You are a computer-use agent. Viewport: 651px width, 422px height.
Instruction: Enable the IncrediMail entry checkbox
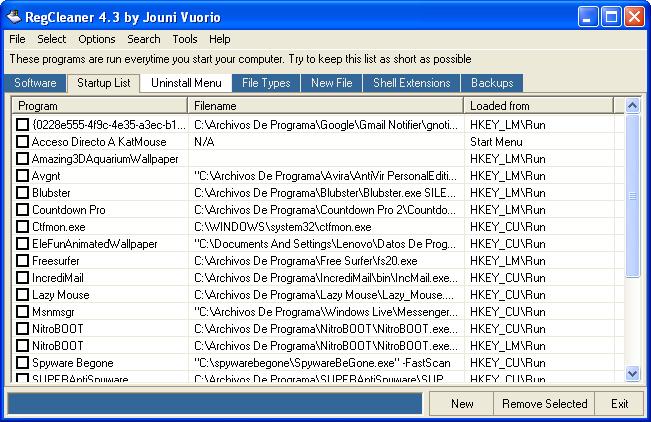point(22,278)
